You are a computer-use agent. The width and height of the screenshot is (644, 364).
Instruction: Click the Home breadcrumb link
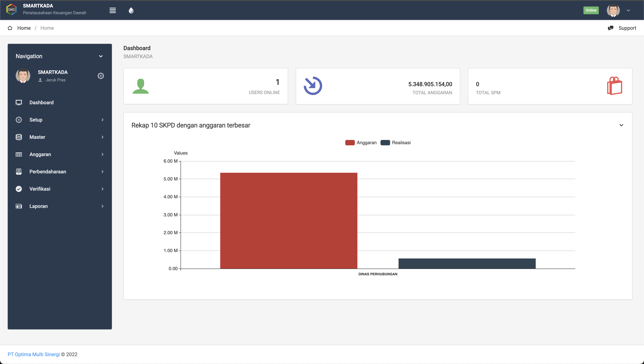pos(24,28)
